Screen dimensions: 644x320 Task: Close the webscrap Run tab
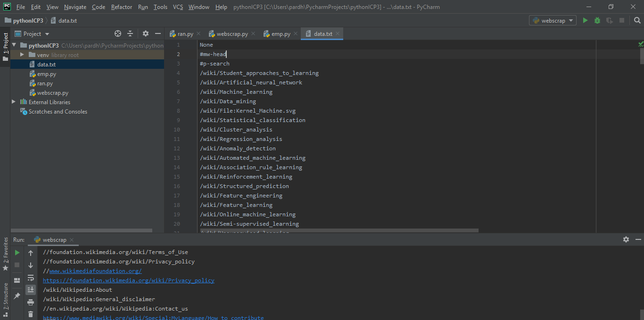click(72, 240)
